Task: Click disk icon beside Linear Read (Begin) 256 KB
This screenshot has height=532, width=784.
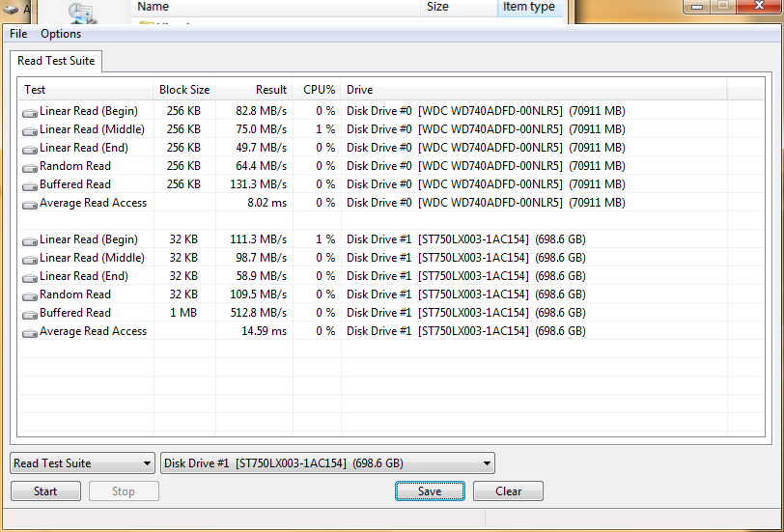Action: coord(30,112)
